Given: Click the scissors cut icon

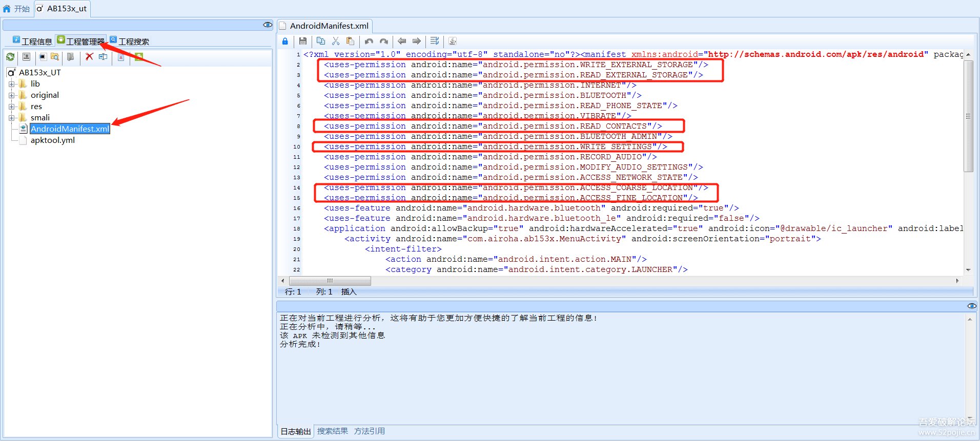Looking at the screenshot, I should (336, 41).
